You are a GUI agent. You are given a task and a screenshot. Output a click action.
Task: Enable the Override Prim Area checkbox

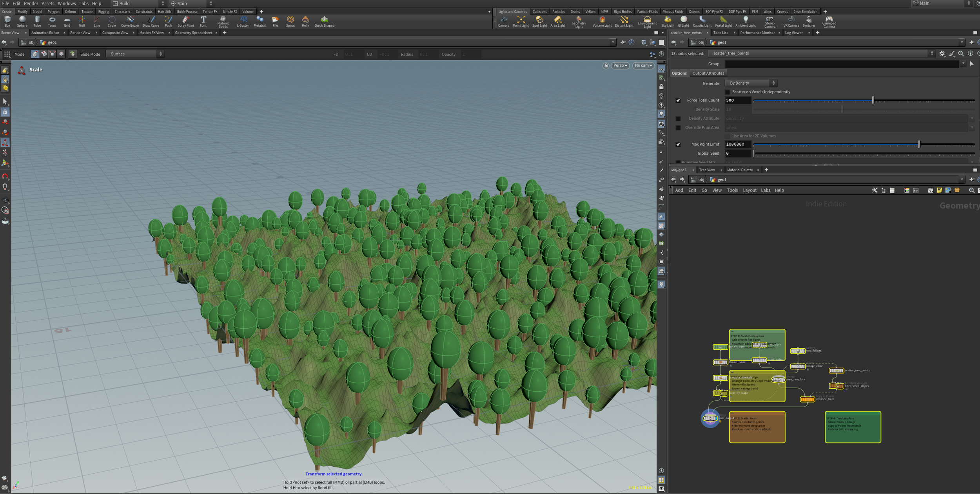click(678, 128)
